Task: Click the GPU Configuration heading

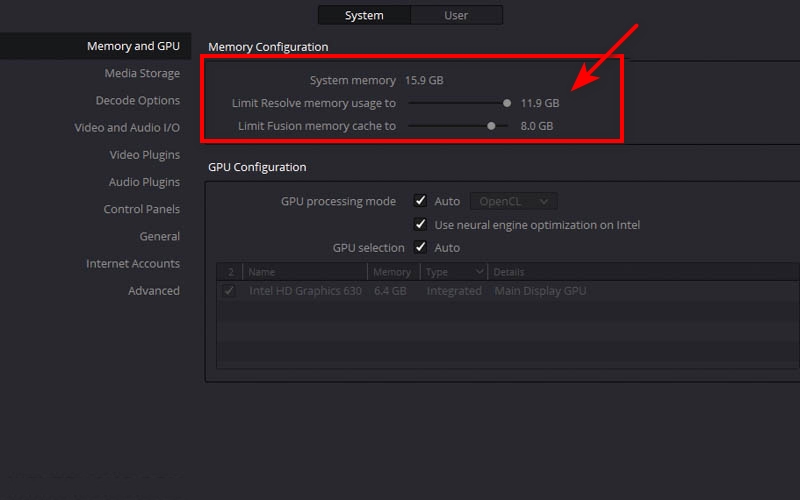Action: pos(257,167)
